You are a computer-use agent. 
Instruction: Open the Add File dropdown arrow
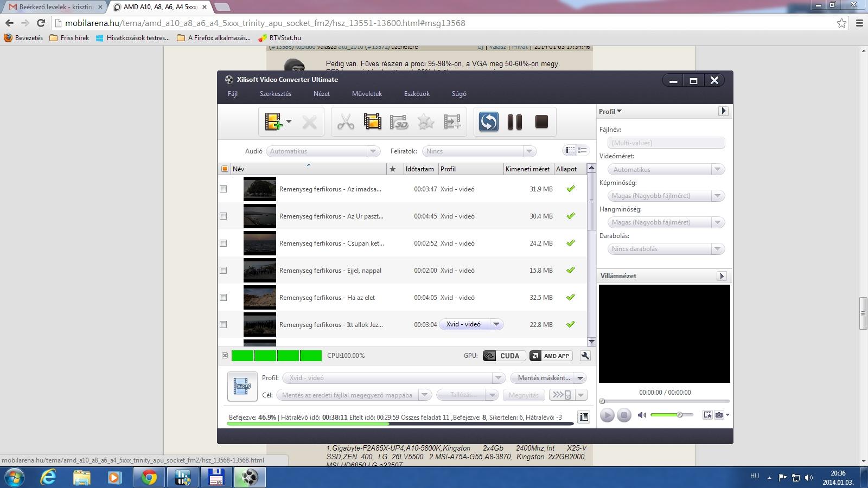coord(289,122)
